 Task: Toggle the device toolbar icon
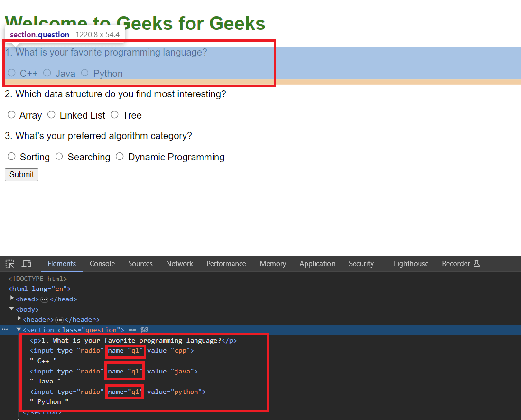click(27, 264)
